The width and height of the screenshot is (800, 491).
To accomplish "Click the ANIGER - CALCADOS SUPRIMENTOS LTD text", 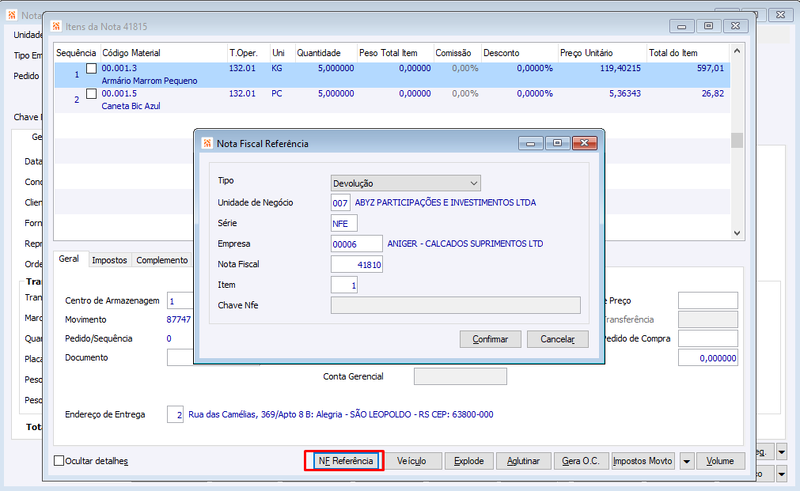I will click(465, 244).
